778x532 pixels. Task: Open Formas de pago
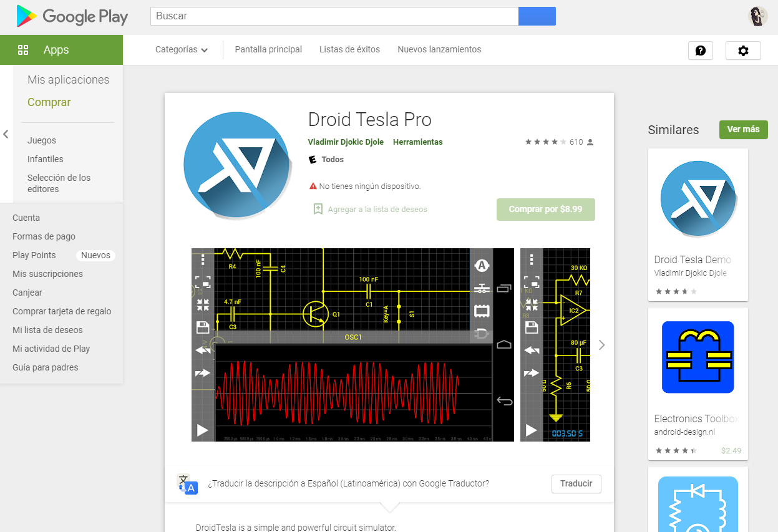pyautogui.click(x=44, y=236)
